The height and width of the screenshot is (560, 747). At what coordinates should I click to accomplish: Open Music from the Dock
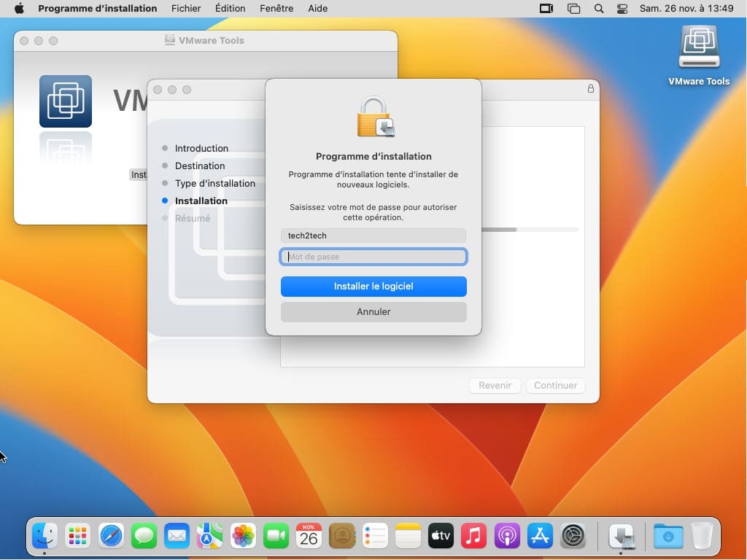(x=473, y=536)
